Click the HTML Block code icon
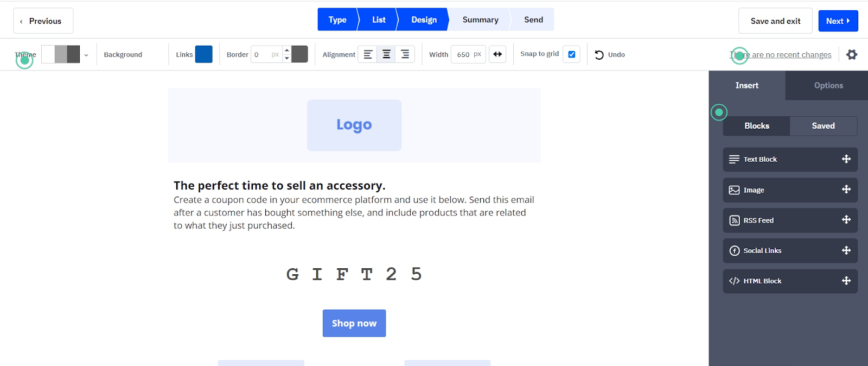This screenshot has width=868, height=366. pyautogui.click(x=734, y=281)
